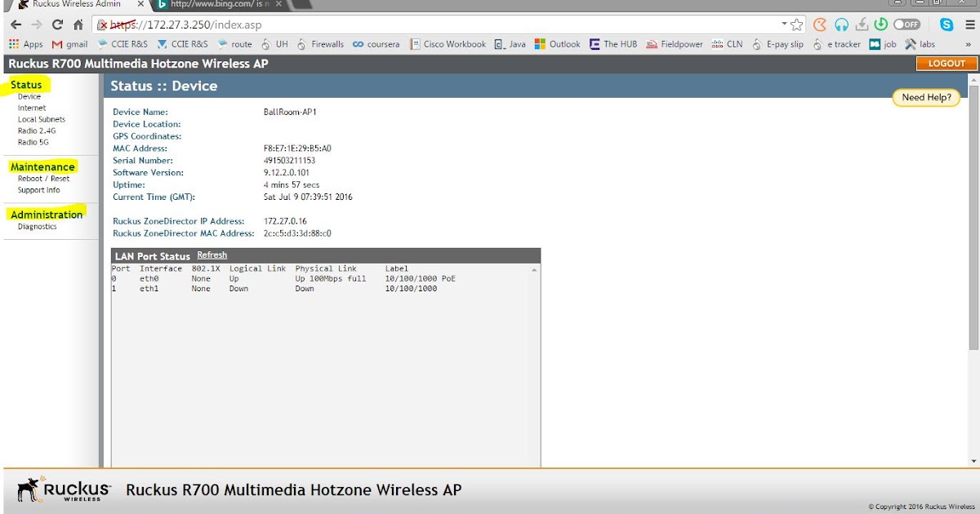Click the green download manager extension icon
The image size is (980, 514).
pos(880,24)
